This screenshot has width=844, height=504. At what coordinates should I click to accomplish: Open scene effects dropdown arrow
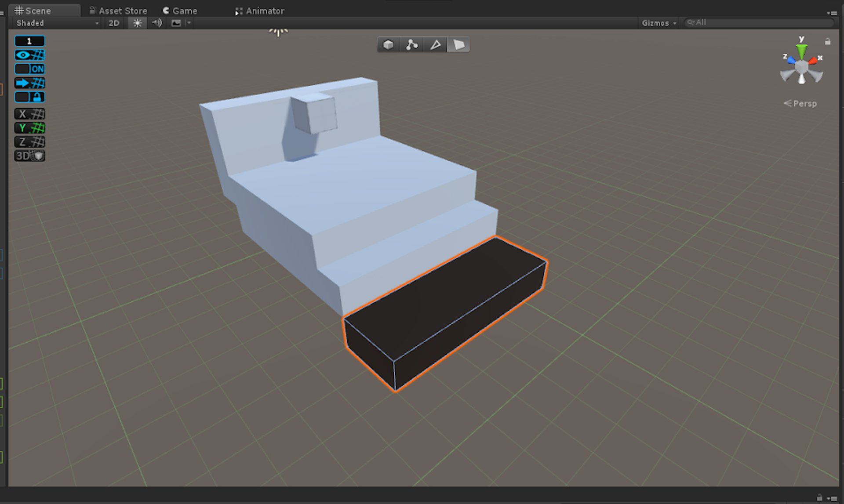pyautogui.click(x=189, y=23)
